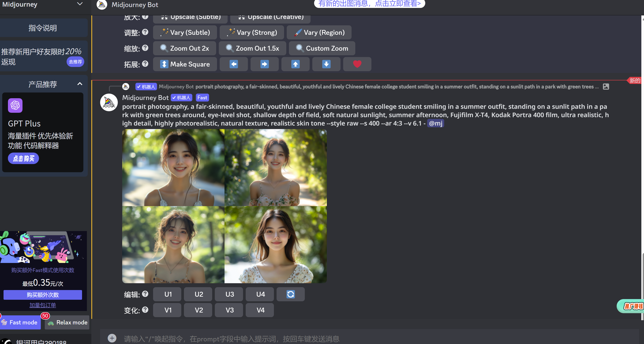Click the 新的 new messages marker

(x=634, y=80)
